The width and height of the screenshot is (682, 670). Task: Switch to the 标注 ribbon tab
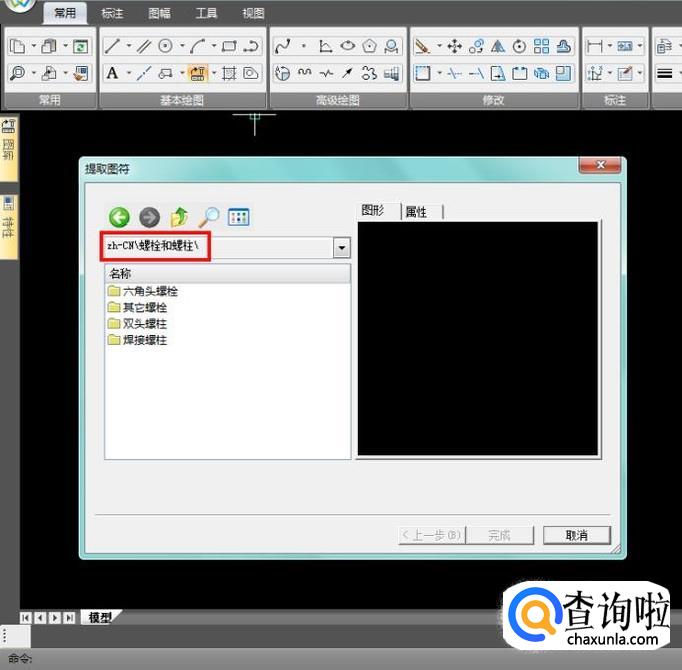coord(112,14)
